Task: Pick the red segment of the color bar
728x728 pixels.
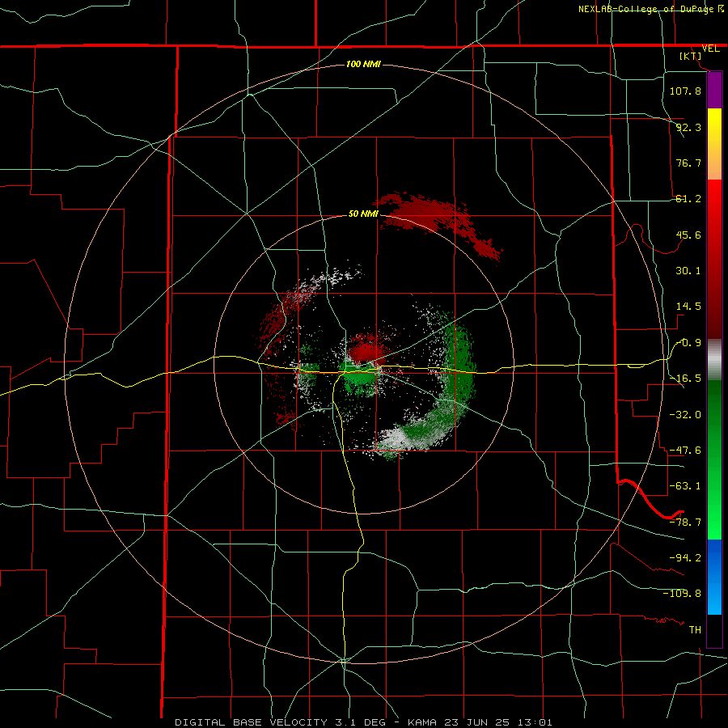Action: (714, 259)
